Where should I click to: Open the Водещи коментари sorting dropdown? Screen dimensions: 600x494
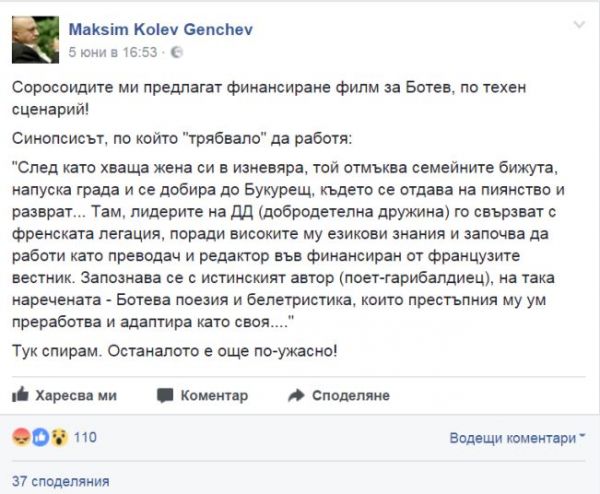517,438
